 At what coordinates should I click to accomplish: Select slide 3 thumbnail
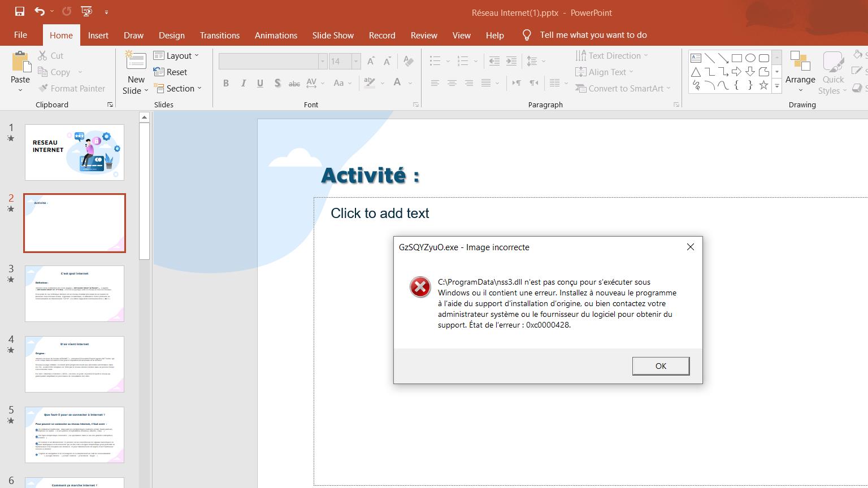[x=75, y=293]
